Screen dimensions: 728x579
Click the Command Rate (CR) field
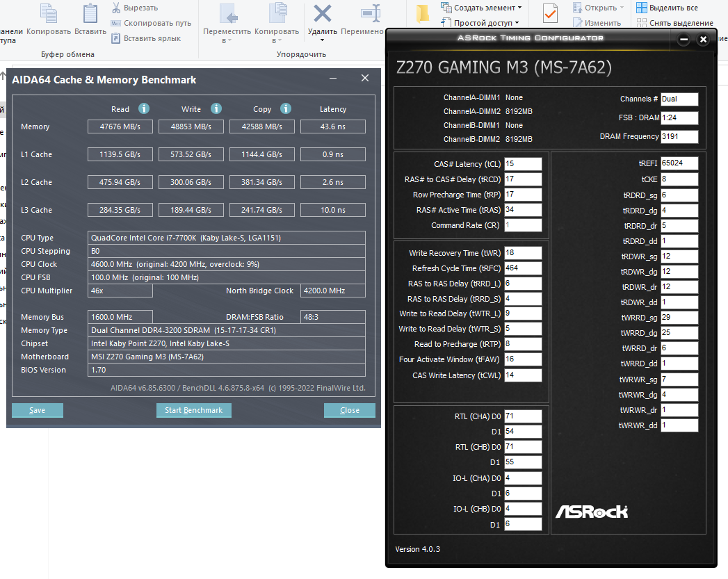coord(523,225)
